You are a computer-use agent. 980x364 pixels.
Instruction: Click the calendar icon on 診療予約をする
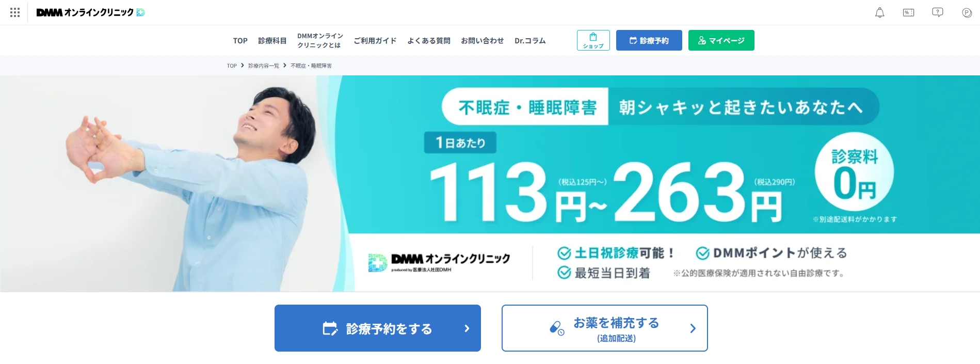(x=330, y=328)
